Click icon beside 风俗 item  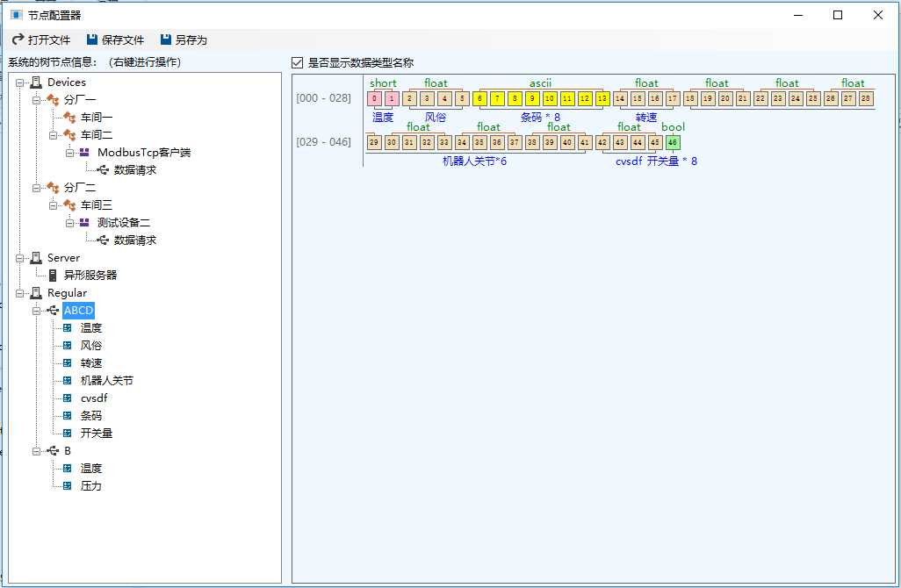point(68,345)
